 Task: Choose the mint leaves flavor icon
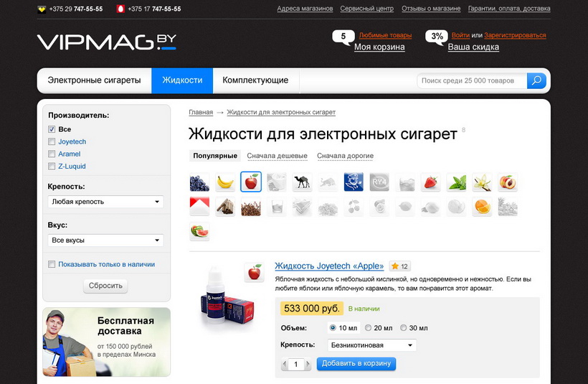(x=456, y=182)
